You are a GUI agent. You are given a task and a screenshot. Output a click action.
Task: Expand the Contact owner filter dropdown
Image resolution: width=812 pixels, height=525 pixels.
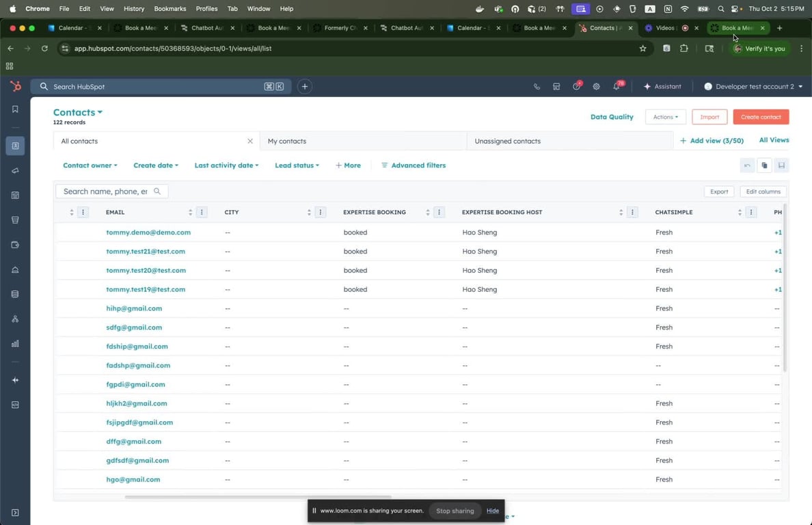click(90, 165)
